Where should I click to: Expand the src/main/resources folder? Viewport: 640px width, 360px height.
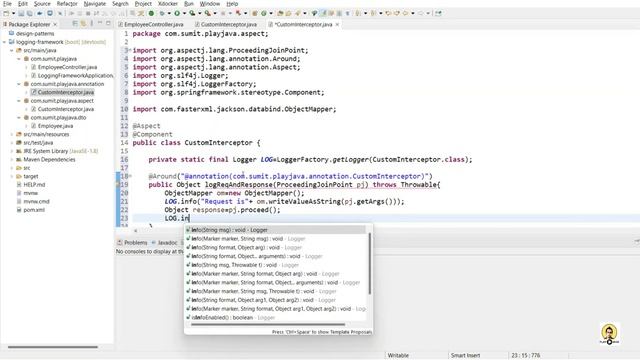12,134
